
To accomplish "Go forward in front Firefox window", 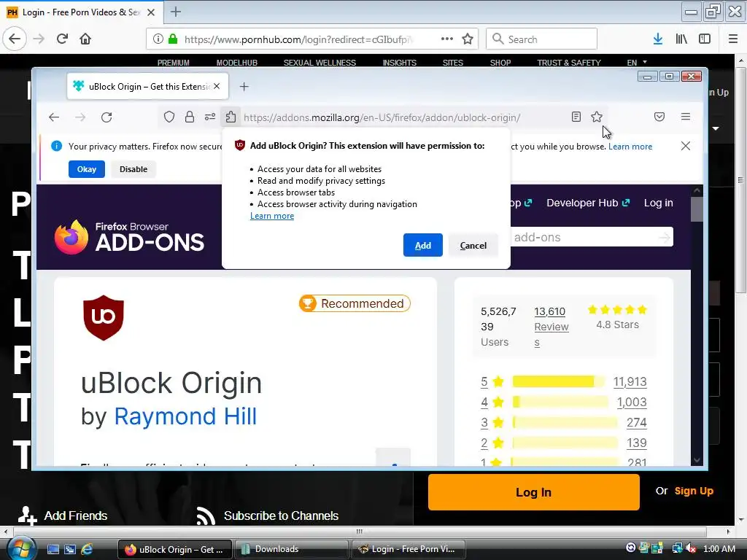I will tap(80, 117).
